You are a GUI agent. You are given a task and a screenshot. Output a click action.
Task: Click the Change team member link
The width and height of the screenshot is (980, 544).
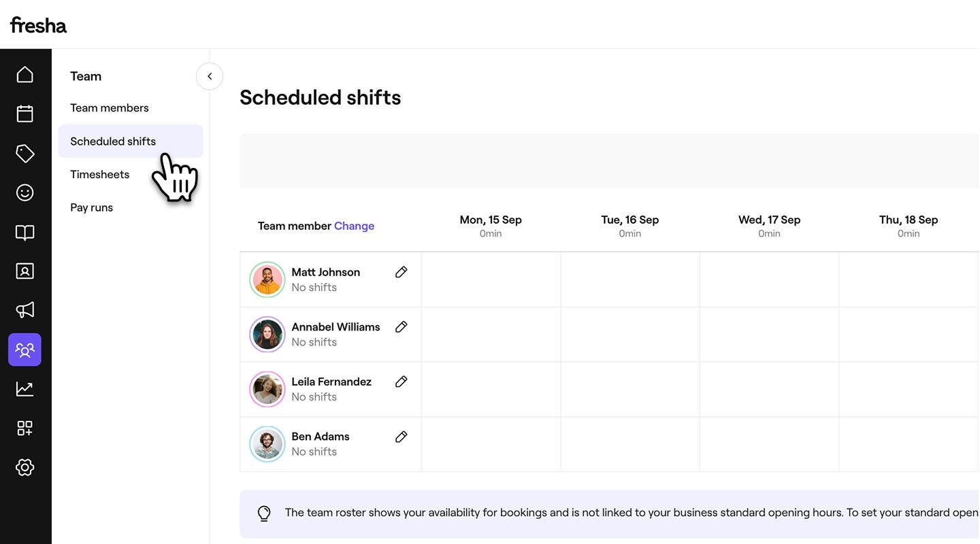tap(354, 226)
